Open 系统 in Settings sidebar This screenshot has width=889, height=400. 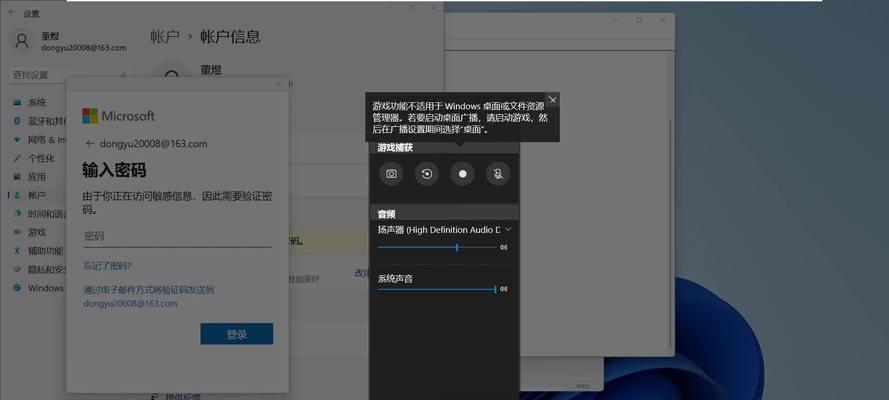[x=37, y=103]
